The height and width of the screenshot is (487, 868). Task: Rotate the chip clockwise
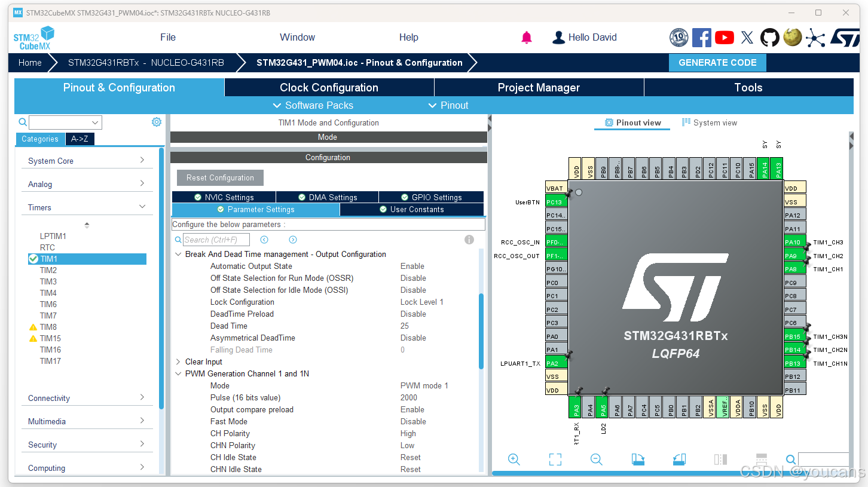(638, 460)
